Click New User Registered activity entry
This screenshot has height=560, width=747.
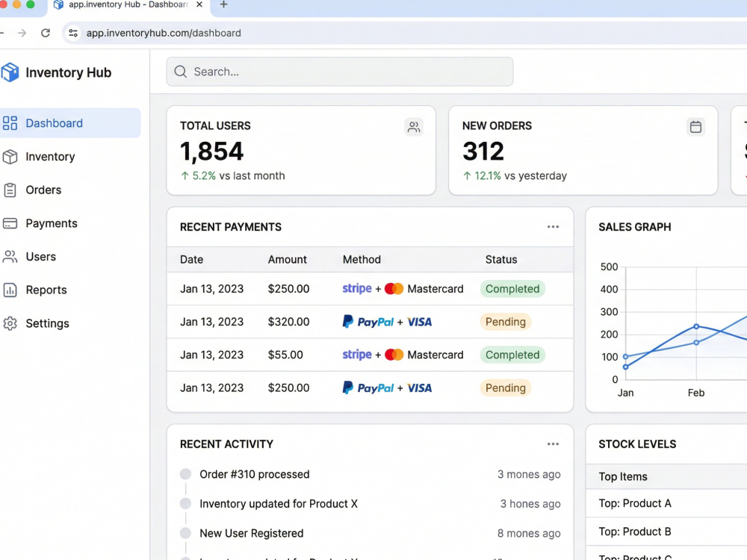pos(252,533)
